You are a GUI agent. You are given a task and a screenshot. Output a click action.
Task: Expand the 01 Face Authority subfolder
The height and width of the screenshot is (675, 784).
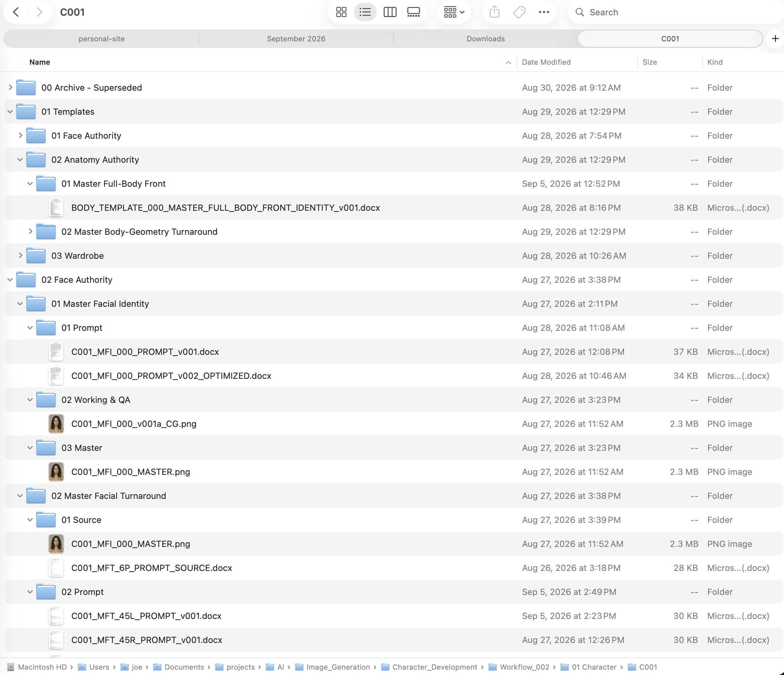point(20,135)
